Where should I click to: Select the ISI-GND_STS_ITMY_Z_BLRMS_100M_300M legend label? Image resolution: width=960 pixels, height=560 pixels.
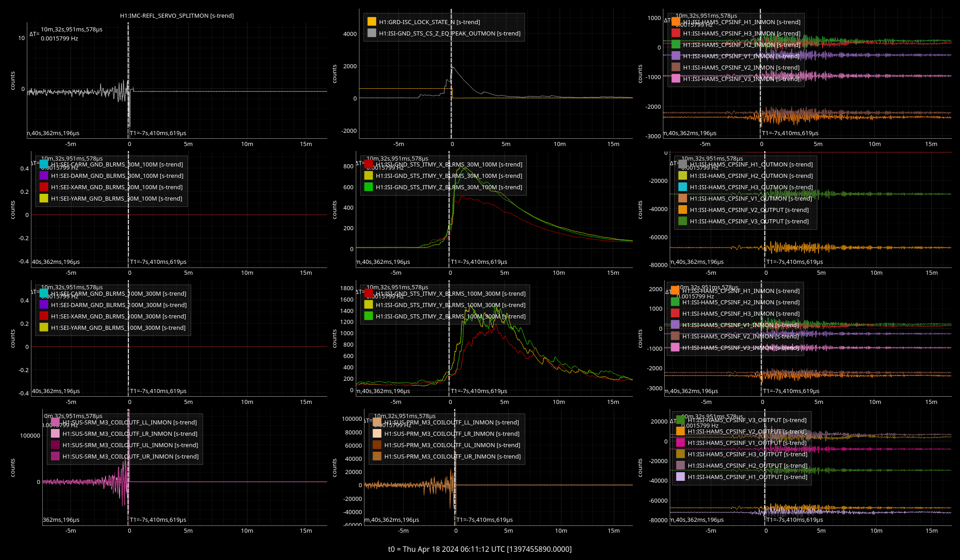pyautogui.click(x=450, y=316)
